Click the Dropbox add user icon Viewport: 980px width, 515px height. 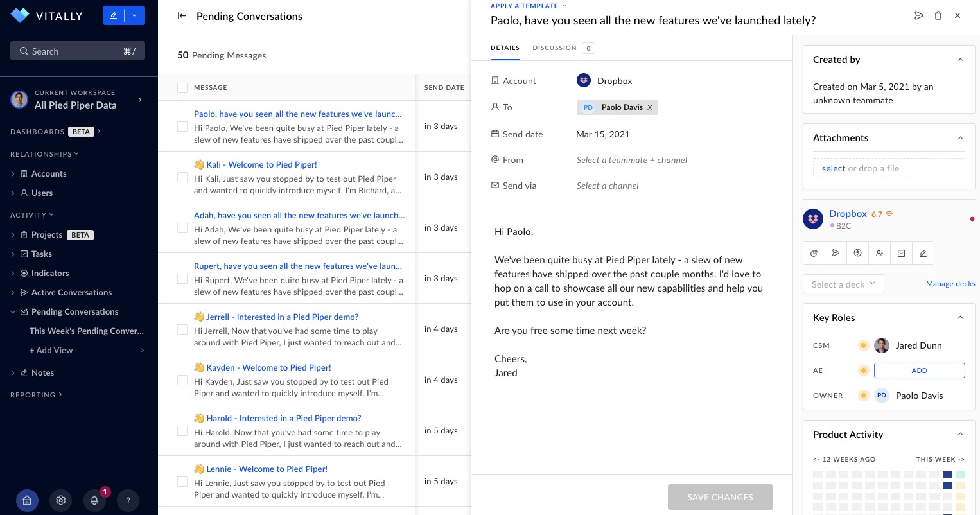click(x=879, y=253)
